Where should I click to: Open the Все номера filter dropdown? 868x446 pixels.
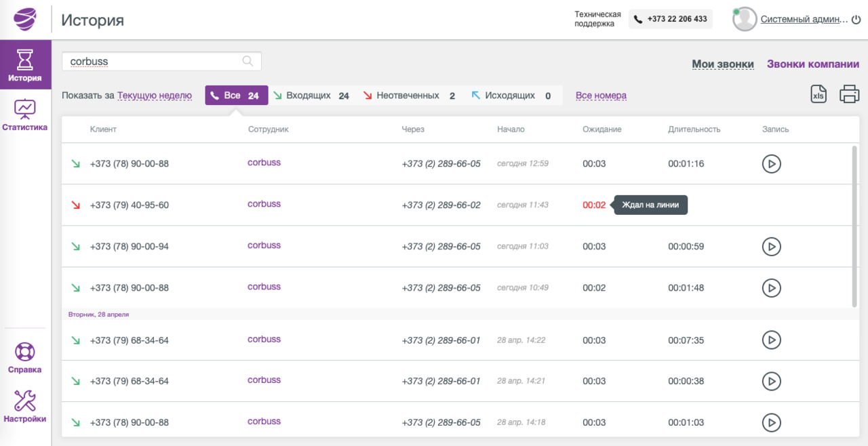pyautogui.click(x=601, y=96)
